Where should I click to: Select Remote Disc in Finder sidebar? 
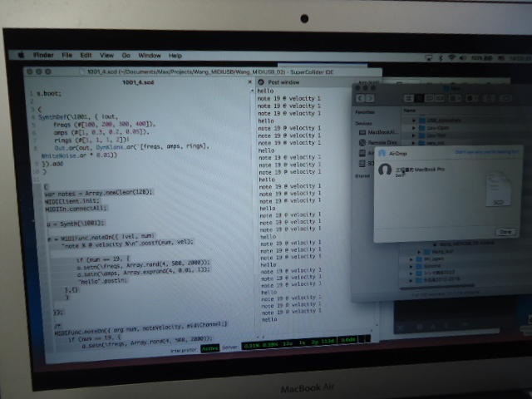[377, 143]
